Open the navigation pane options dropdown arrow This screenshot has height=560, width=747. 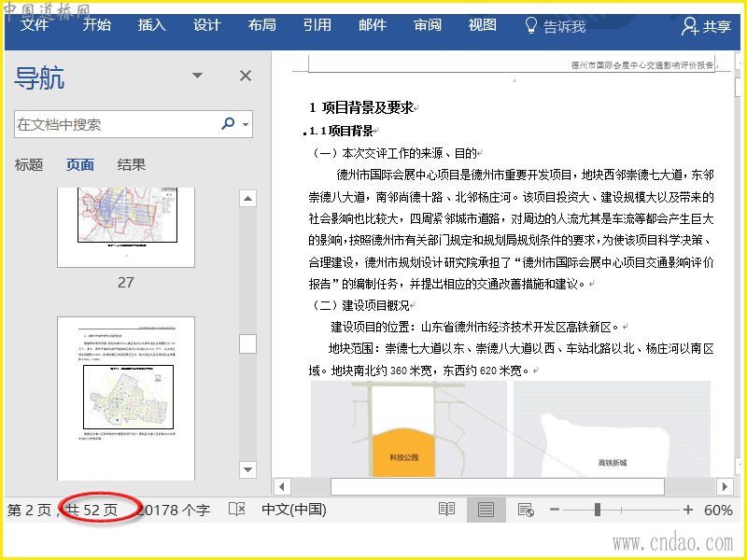point(197,77)
